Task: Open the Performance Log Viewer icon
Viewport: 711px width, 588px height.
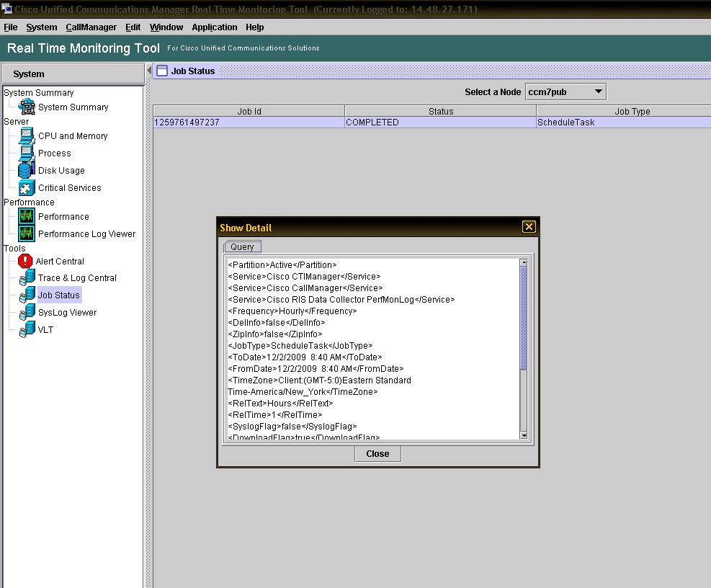Action: 27,233
